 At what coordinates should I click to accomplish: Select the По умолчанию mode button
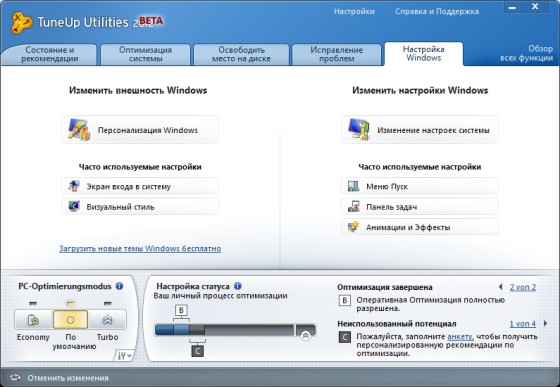pos(70,320)
